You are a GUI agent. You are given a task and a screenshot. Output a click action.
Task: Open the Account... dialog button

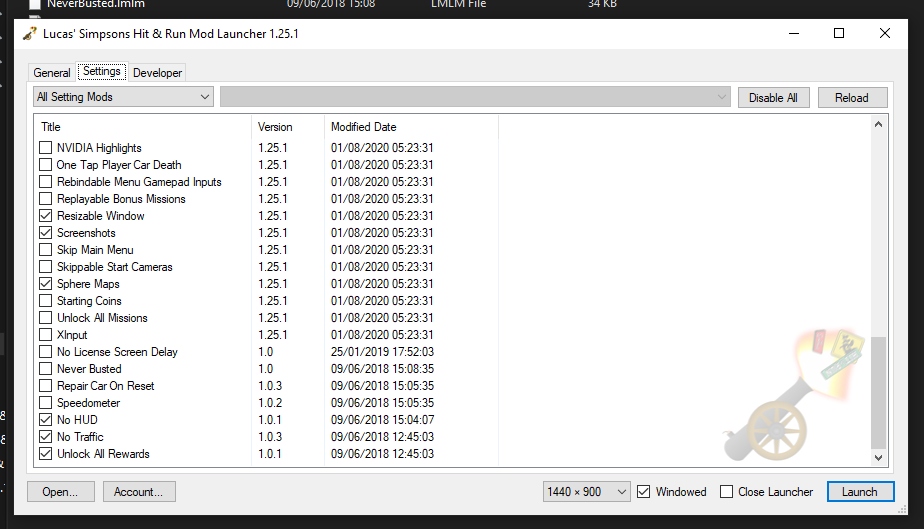point(138,492)
